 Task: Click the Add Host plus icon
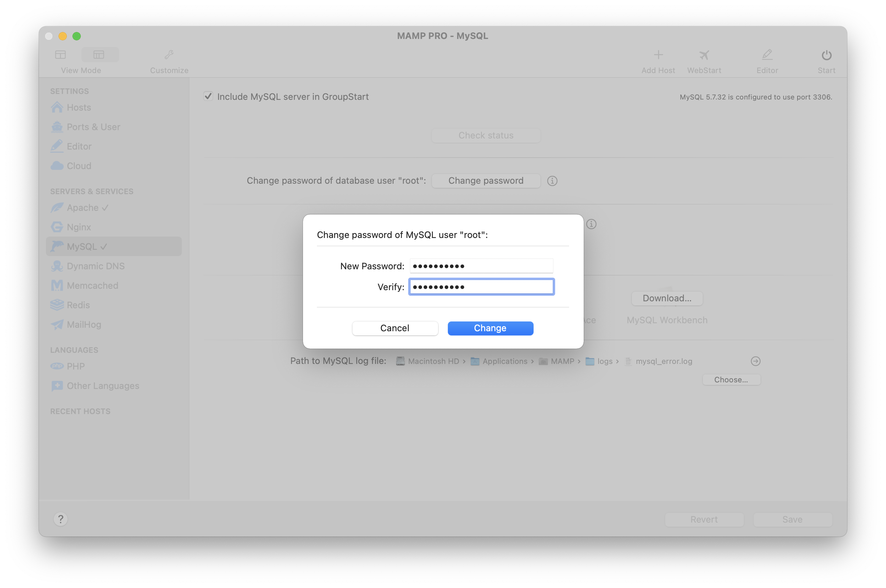(658, 55)
